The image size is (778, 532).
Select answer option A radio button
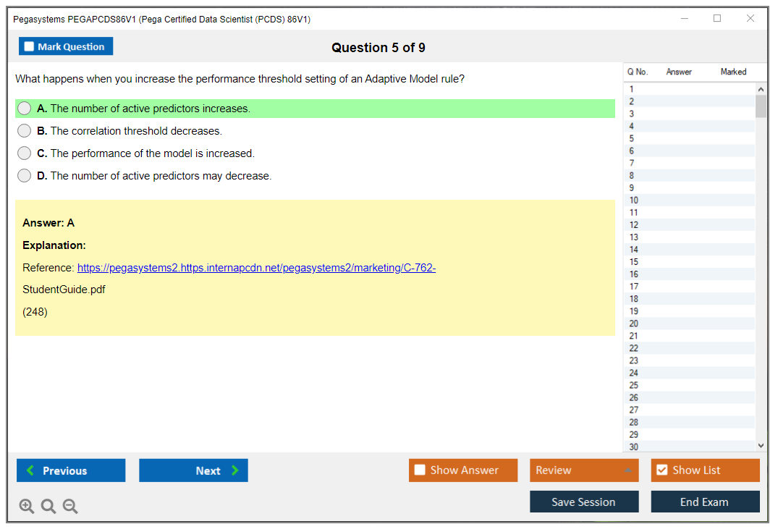[x=25, y=109]
